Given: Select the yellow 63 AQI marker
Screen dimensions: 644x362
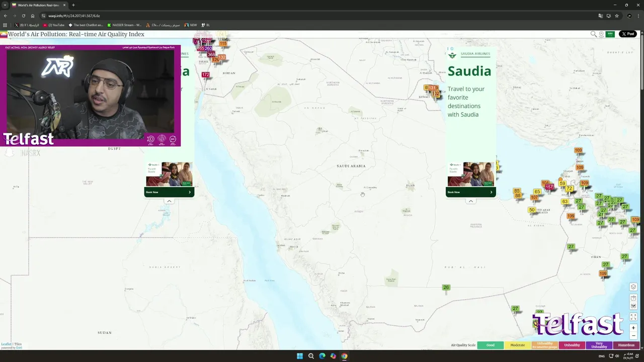Looking at the screenshot, I should pos(565,202).
